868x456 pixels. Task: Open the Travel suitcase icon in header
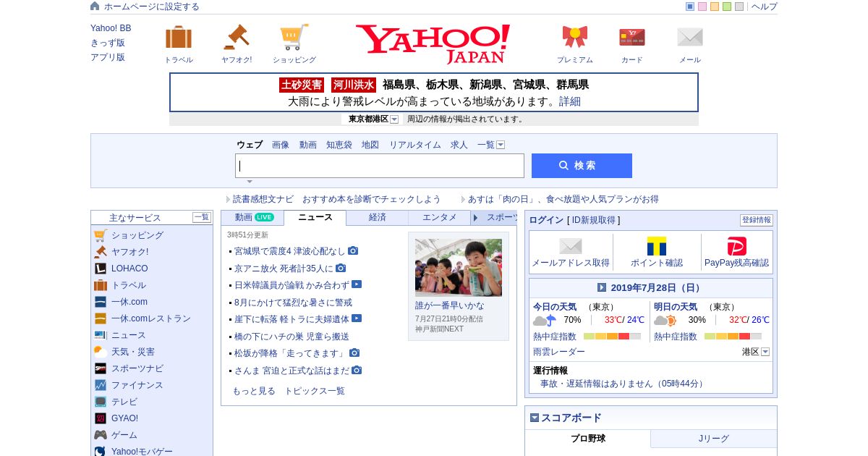179,37
